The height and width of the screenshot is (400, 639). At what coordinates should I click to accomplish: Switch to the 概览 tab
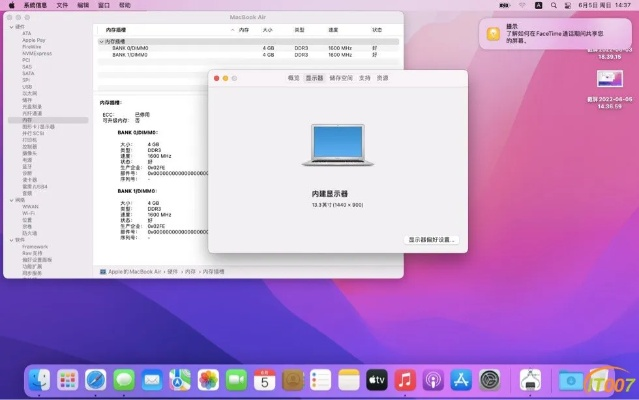[294, 77]
